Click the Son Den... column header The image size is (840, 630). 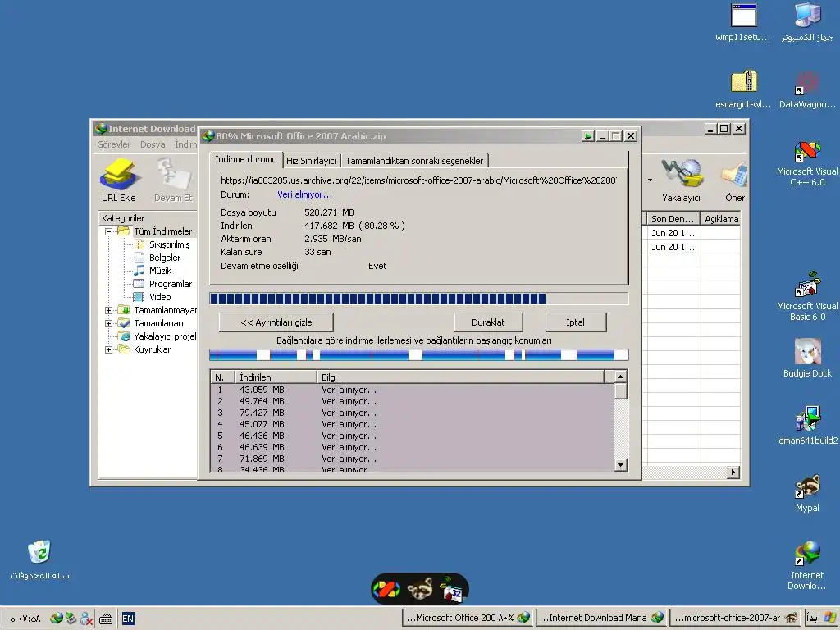[x=673, y=218]
